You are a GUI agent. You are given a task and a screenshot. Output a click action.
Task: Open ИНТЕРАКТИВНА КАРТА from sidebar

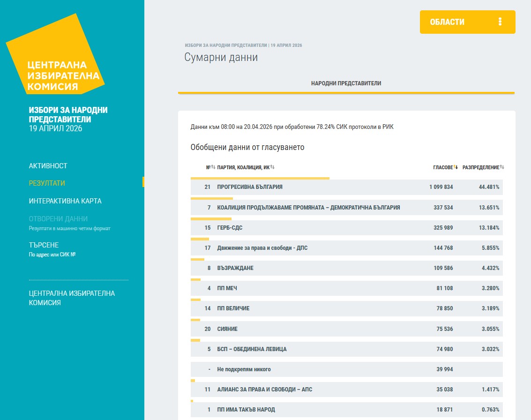point(65,201)
